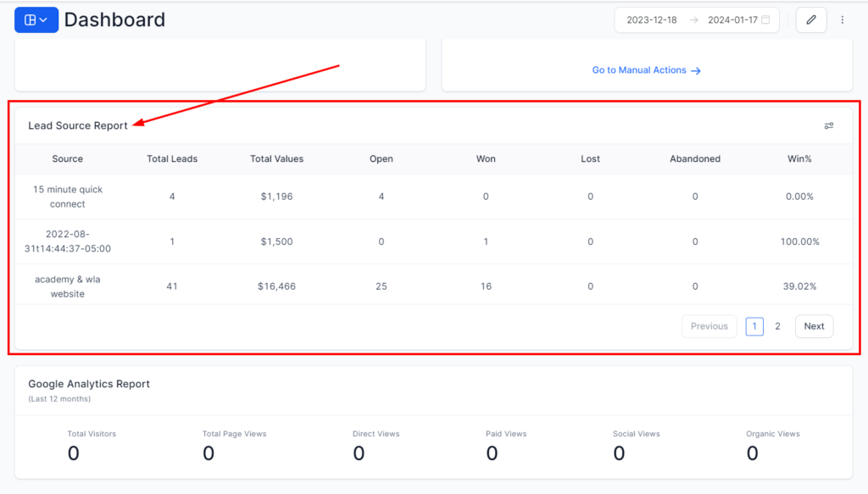Click the arrow beside Go to Manual Actions
The width and height of the screenshot is (868, 494).
[696, 70]
